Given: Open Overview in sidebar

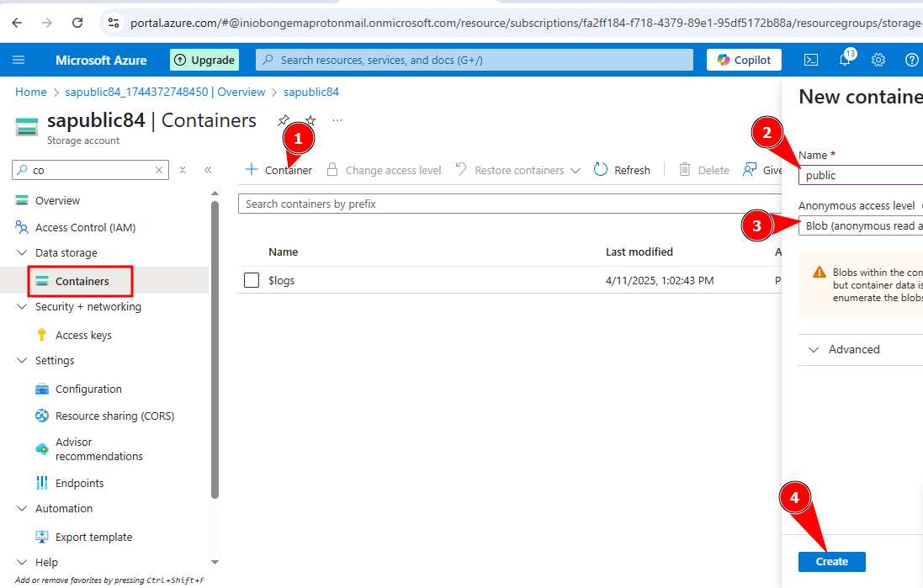Looking at the screenshot, I should click(57, 201).
